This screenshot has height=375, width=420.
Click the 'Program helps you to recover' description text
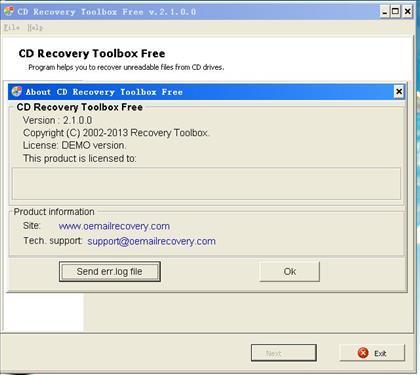pos(126,67)
